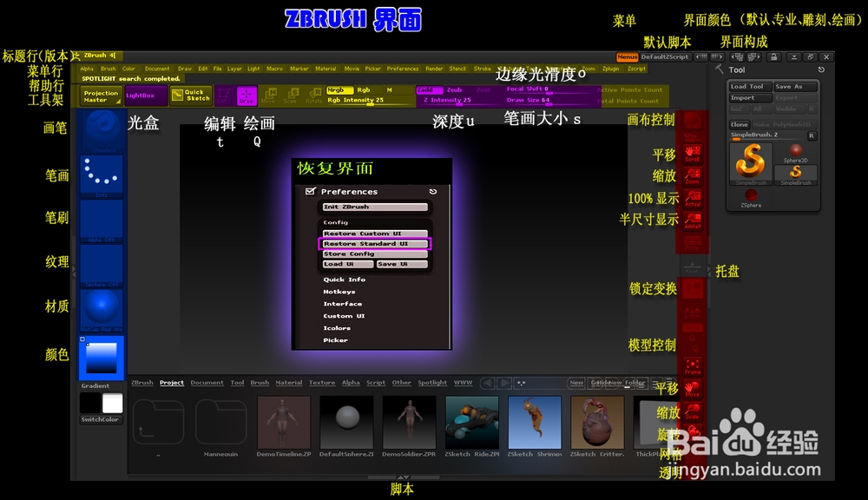Click the Tool palette reset arrow icon

(x=821, y=69)
